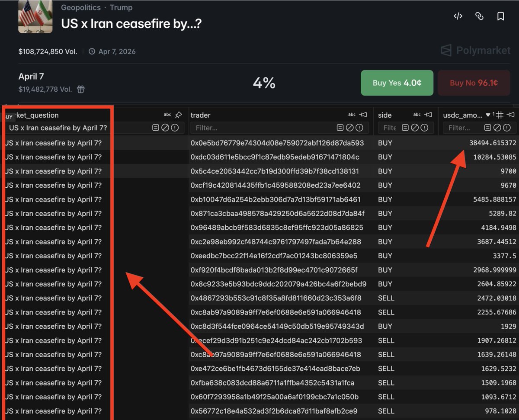Select trader 0x96489abcb9f583d6835c8ef95ffc923d05a86825
Screen dimensions: 519x420
[277, 228]
